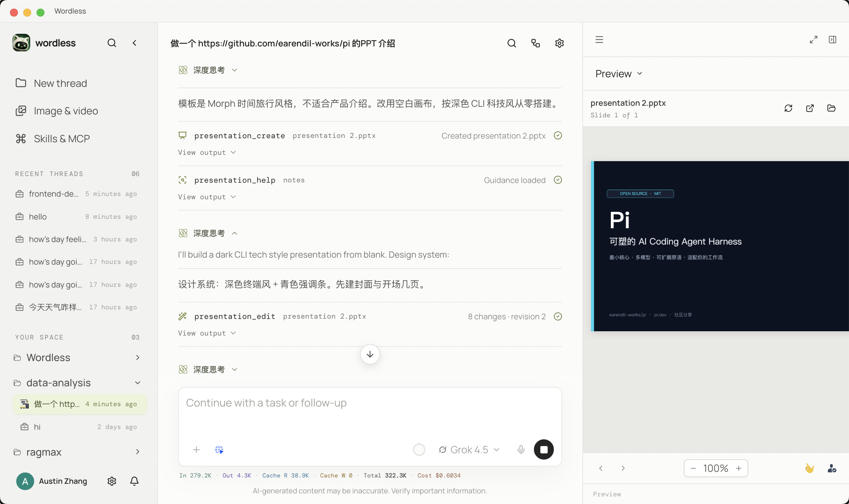This screenshot has height=504, width=849.
Task: Open thread settings gear in the header
Action: click(559, 43)
